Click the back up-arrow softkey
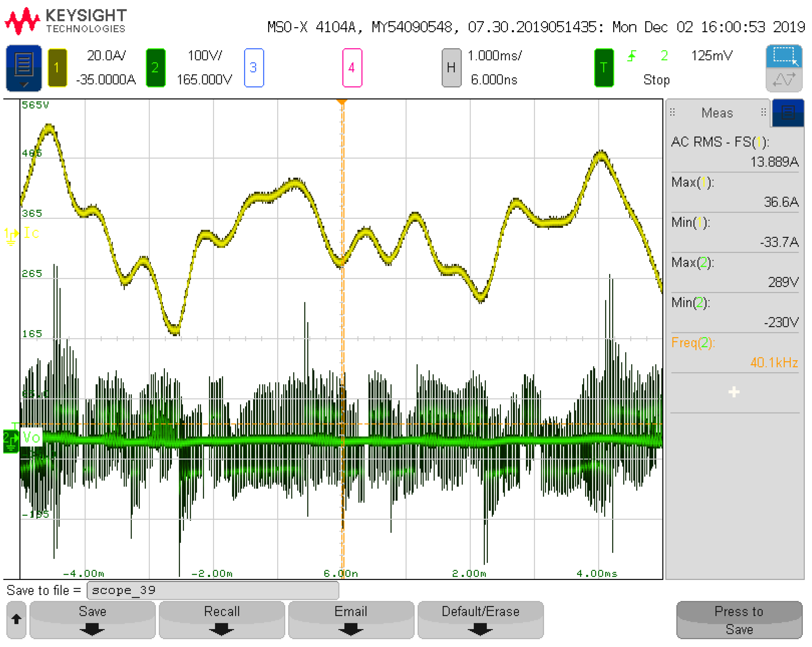Screen dimensions: 812x647 [x=16, y=620]
